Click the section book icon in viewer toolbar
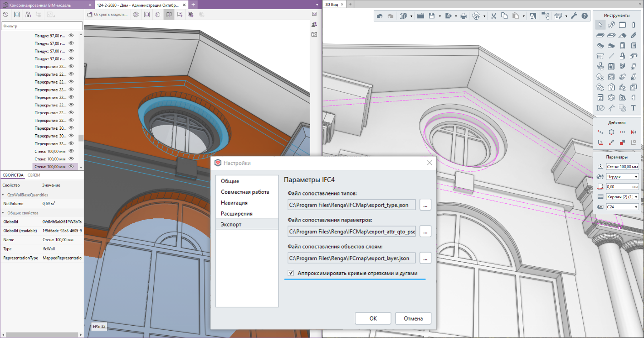Viewport: 644px width, 338px height. pos(169,15)
